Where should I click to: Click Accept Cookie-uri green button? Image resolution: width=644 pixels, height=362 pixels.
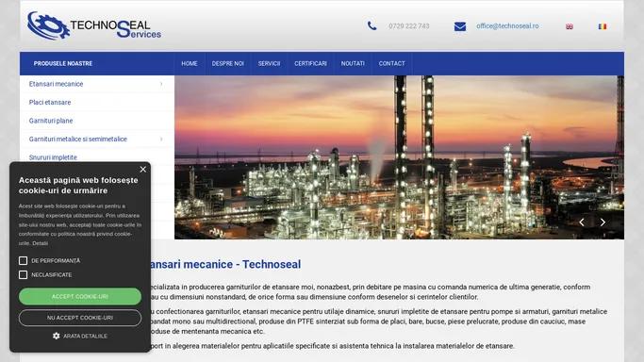click(80, 296)
